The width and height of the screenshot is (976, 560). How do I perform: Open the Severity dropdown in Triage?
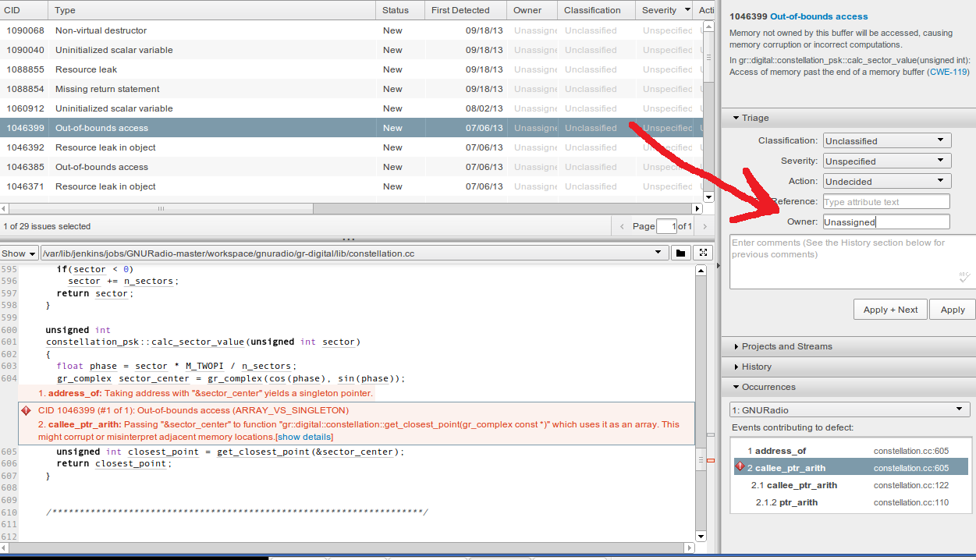click(887, 161)
